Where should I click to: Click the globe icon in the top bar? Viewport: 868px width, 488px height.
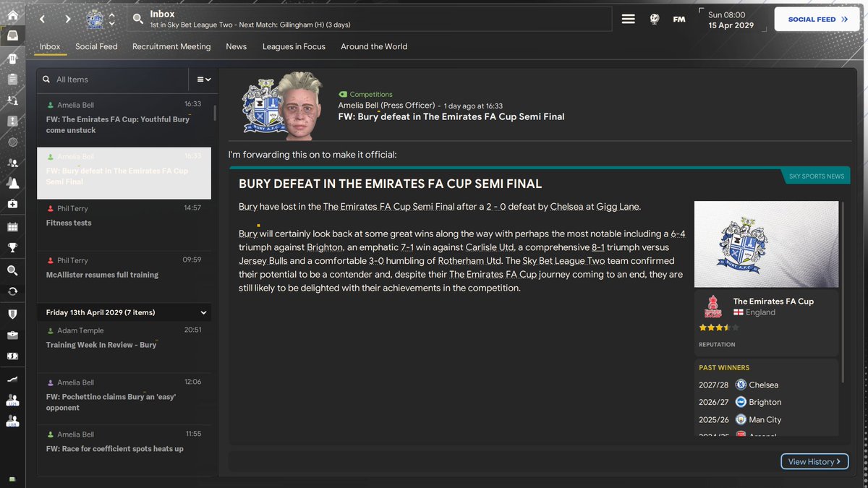coord(654,20)
